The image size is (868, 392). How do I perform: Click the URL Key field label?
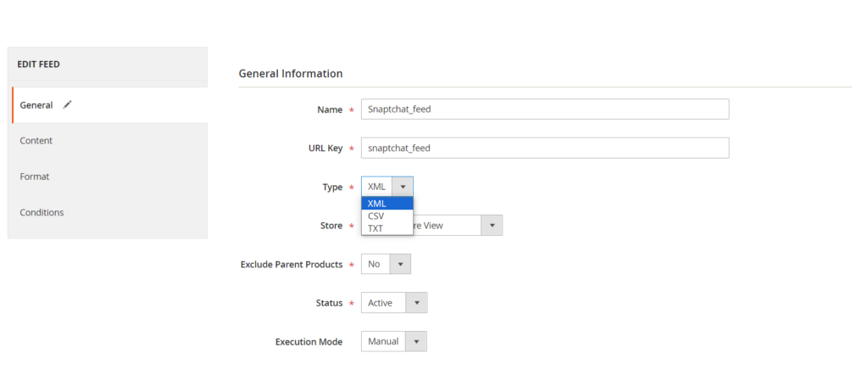tap(325, 148)
